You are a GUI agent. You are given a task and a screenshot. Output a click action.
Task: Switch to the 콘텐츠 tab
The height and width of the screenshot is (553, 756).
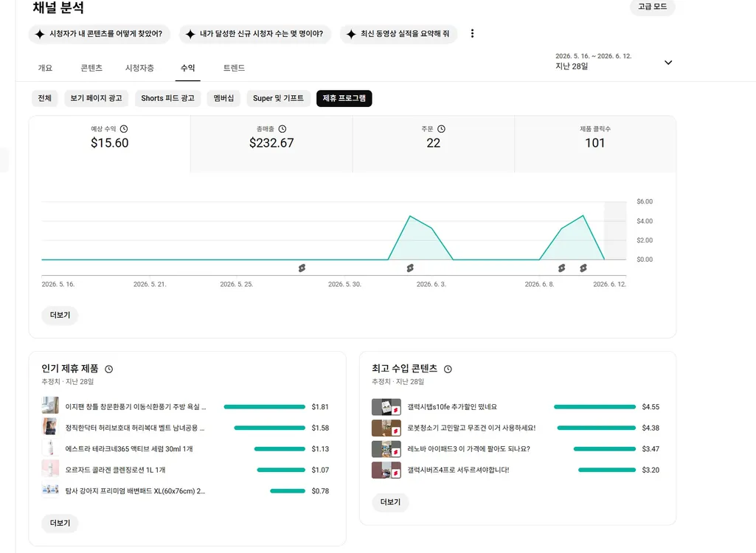[x=91, y=68]
